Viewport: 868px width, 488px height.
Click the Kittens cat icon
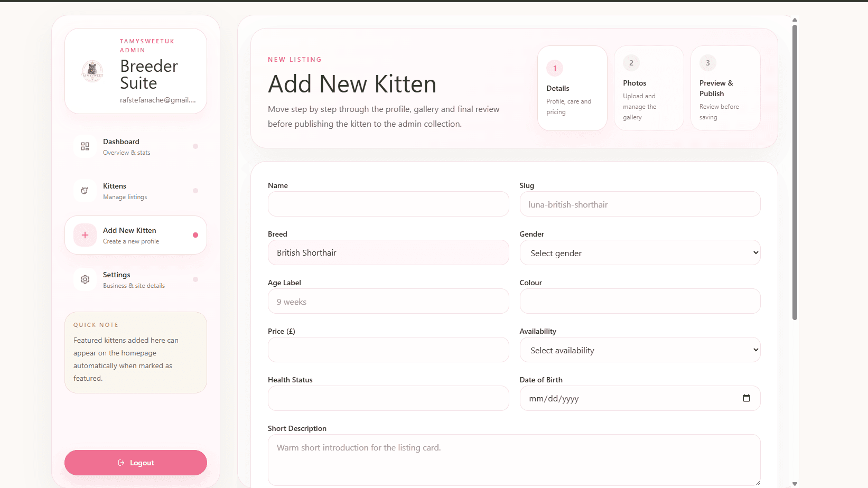coord(85,191)
